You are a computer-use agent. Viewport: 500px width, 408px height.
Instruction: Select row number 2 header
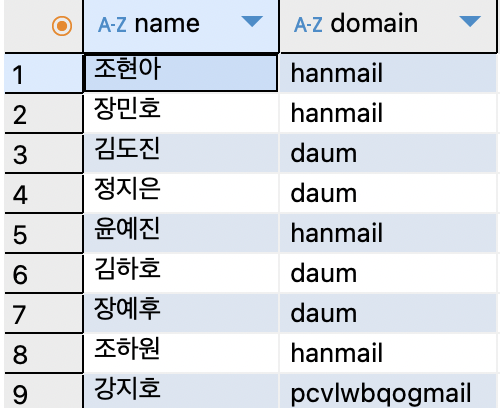coord(44,114)
